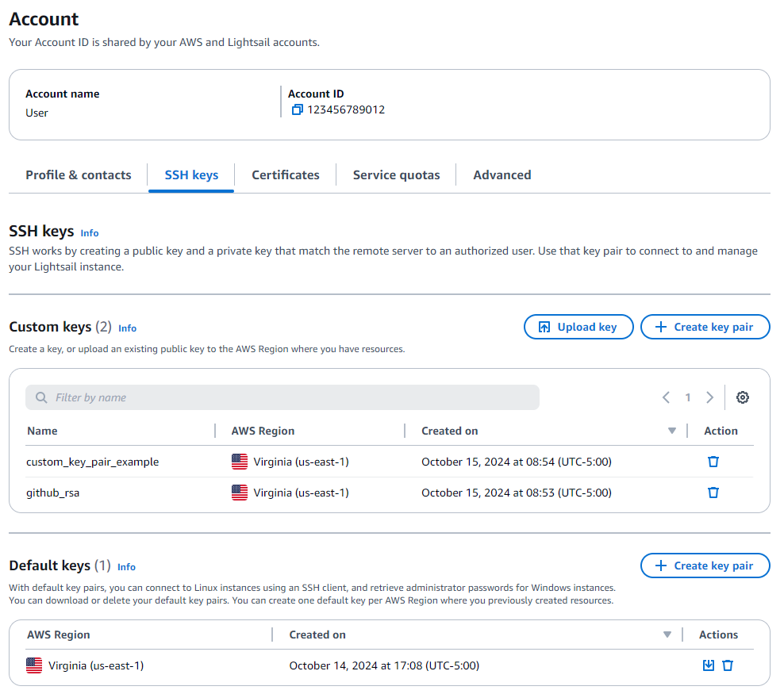Delete the Virginia default key
The width and height of the screenshot is (784, 694).
click(x=728, y=665)
